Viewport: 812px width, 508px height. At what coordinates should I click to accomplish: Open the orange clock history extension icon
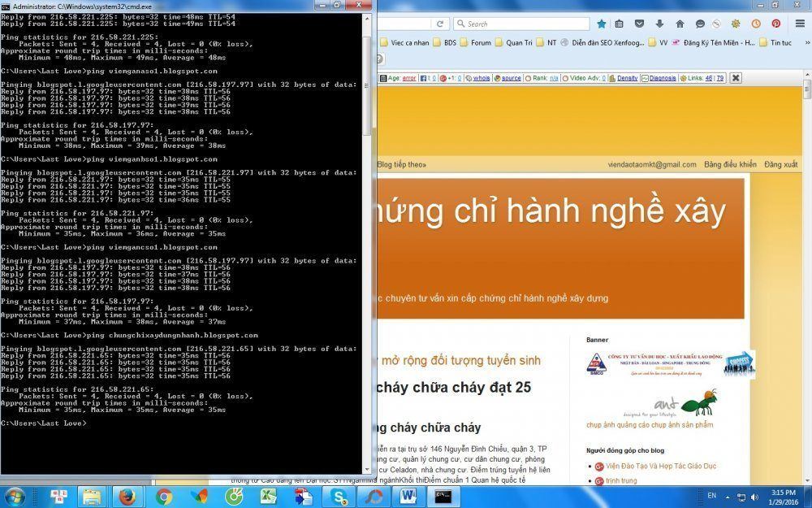(x=756, y=24)
